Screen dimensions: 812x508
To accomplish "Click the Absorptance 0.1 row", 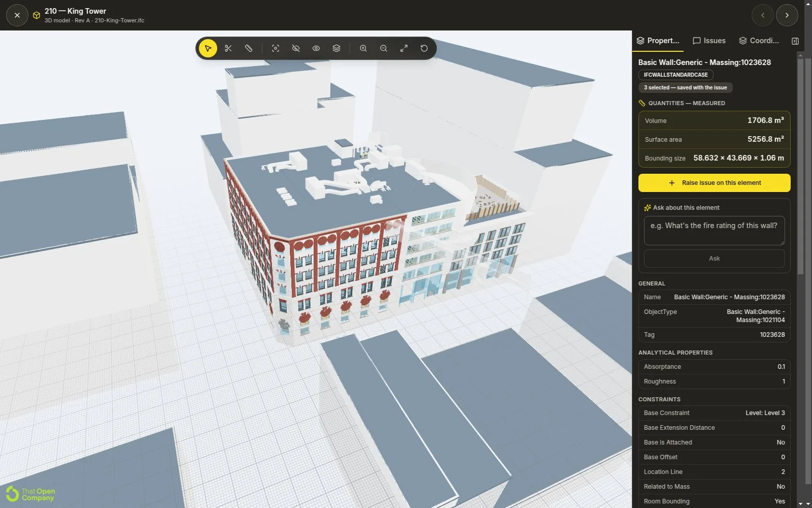I will (714, 367).
